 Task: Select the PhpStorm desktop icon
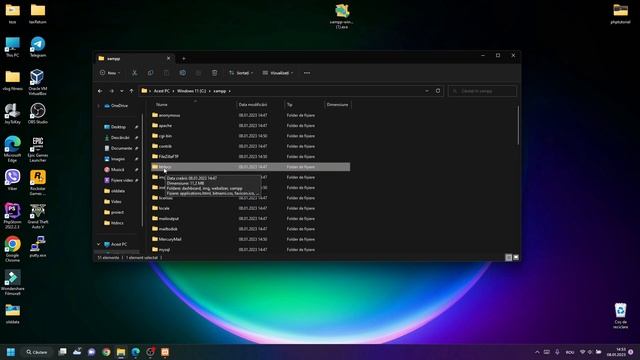tap(13, 216)
